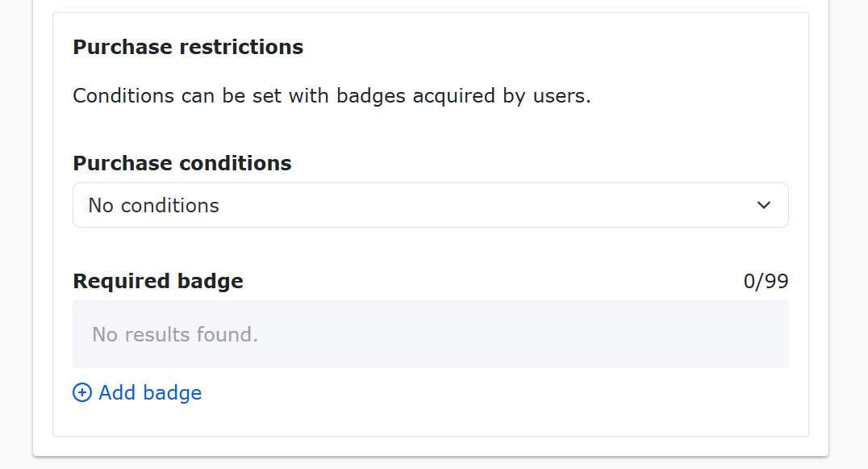Click the Required badge label
This screenshot has width=868, height=469.
click(x=158, y=281)
